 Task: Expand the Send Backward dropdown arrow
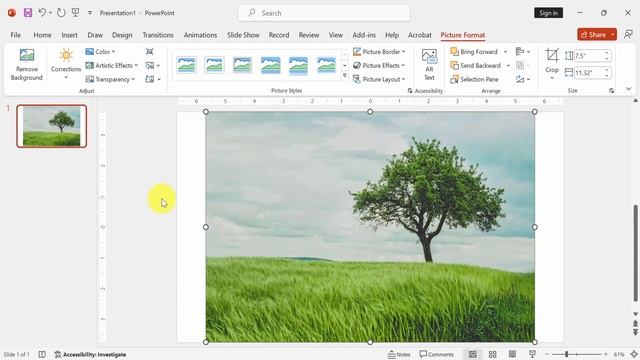tap(508, 65)
